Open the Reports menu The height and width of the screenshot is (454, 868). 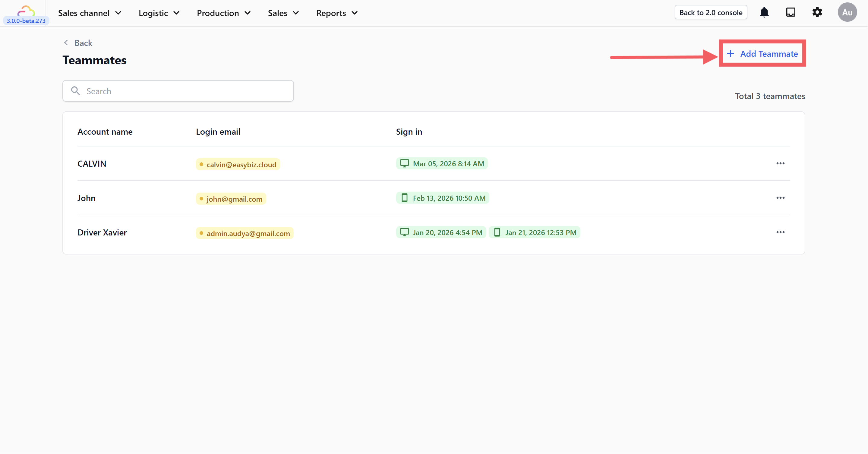pyautogui.click(x=337, y=13)
